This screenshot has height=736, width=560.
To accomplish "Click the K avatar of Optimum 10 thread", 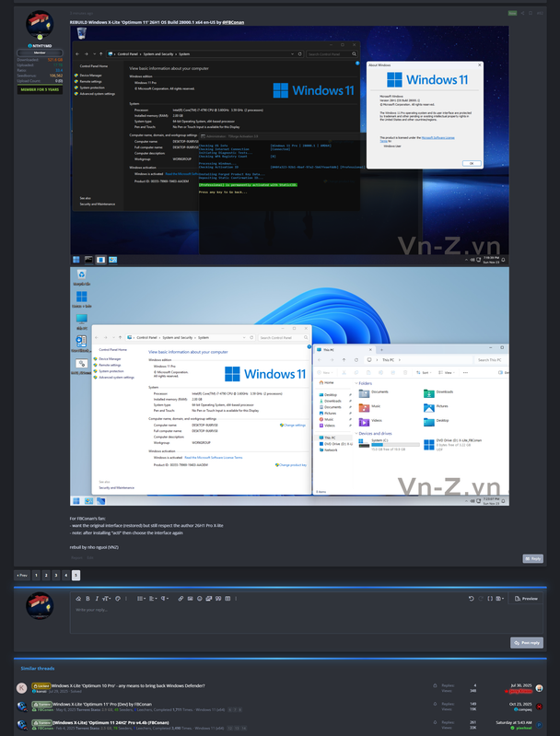I will (x=21, y=688).
